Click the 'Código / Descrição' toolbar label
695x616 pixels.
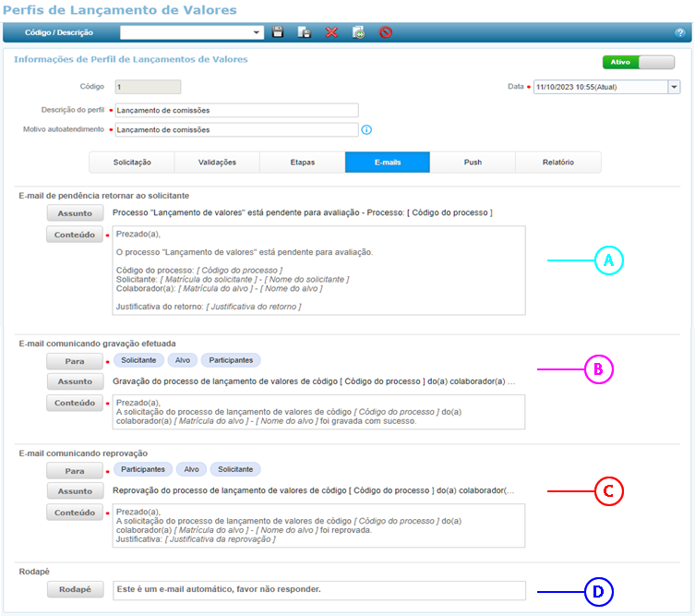59,32
